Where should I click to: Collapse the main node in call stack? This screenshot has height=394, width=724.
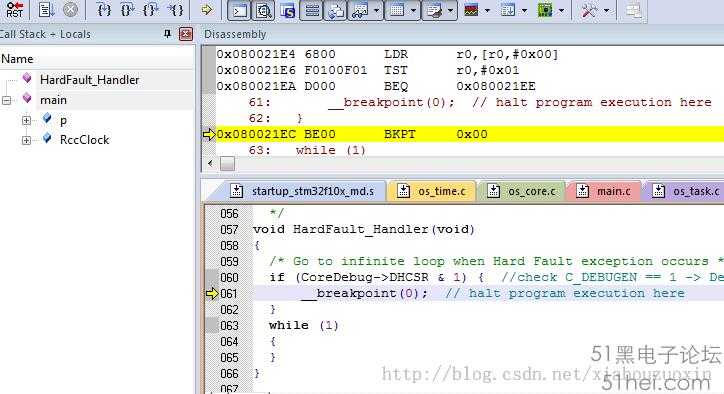(x=6, y=100)
